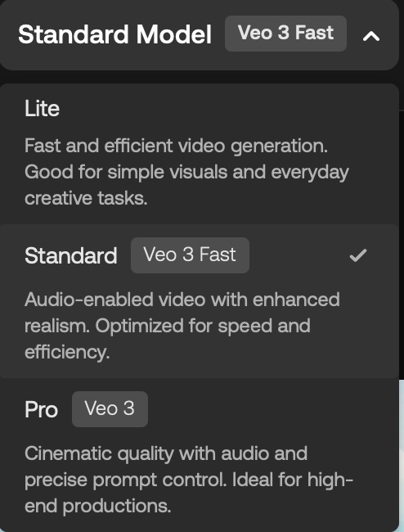Click the Veo 3 Fast badge next to Standard

pos(190,255)
